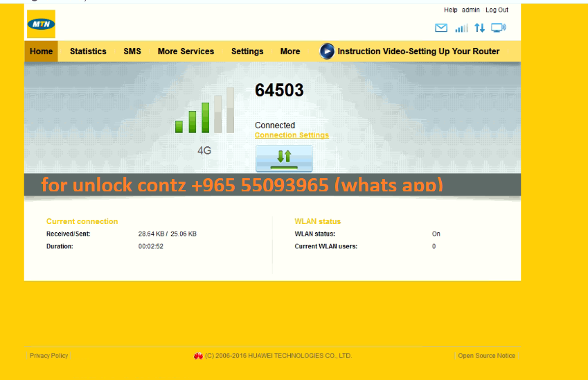Click the 28.64 KB / 25.06 KB value
588x380 pixels.
click(167, 234)
